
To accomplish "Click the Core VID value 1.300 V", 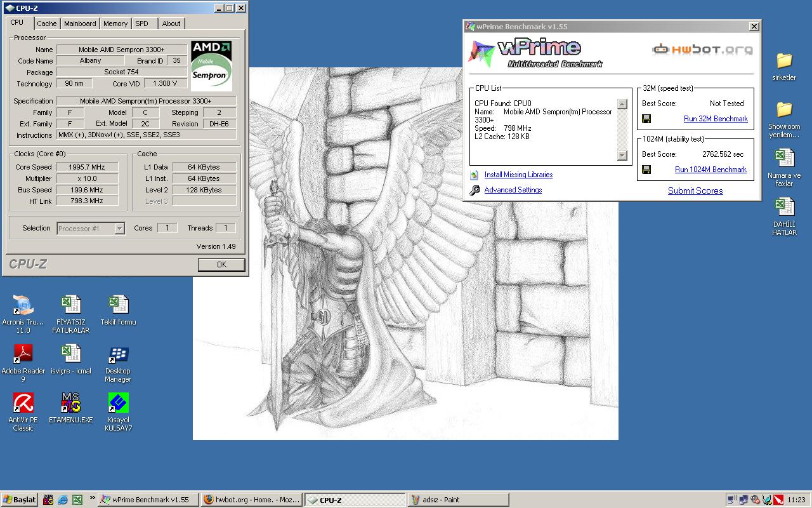I will click(x=166, y=83).
